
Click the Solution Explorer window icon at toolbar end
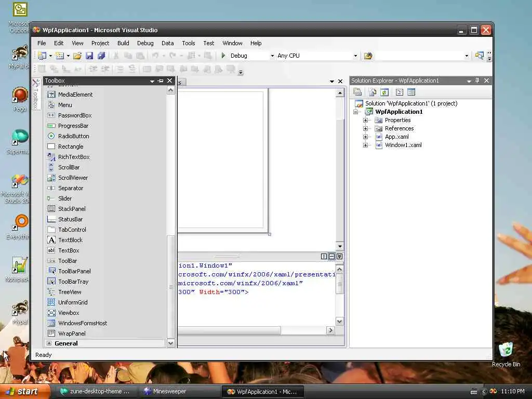pos(480,55)
